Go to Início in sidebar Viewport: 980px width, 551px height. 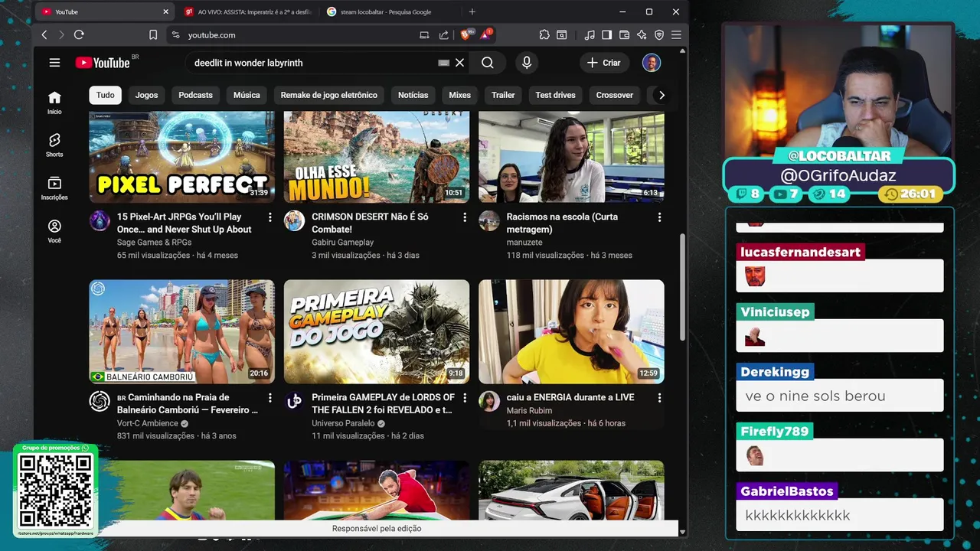(54, 102)
